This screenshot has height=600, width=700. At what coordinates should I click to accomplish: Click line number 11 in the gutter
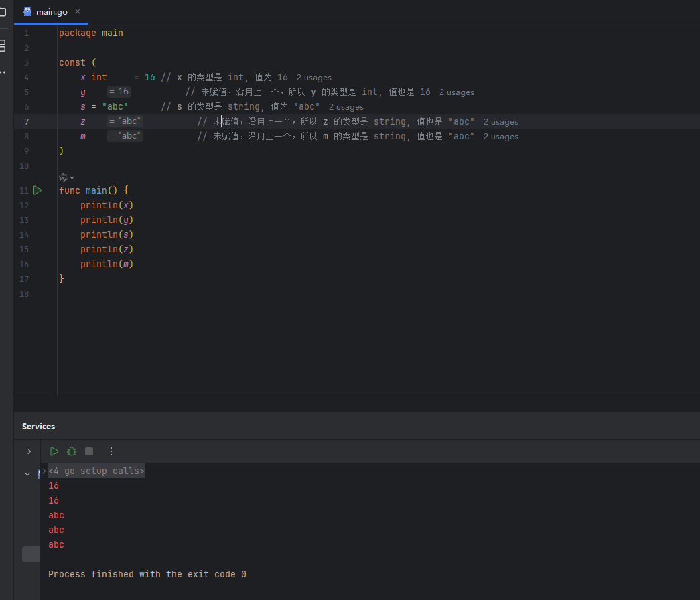[x=24, y=191]
